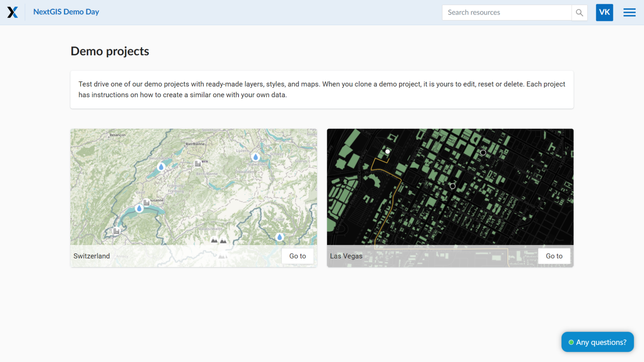Click the circle marker at Las Vegas map center

coord(452,186)
